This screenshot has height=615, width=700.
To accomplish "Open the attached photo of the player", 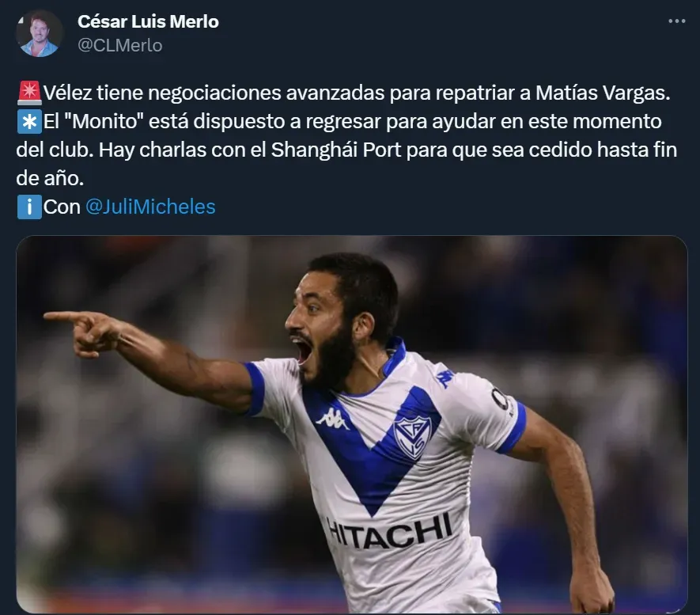I will [352, 423].
